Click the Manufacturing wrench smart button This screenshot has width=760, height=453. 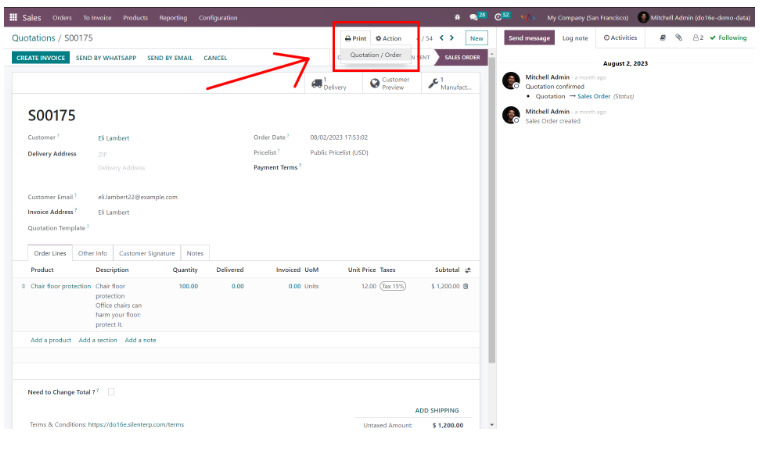point(450,84)
